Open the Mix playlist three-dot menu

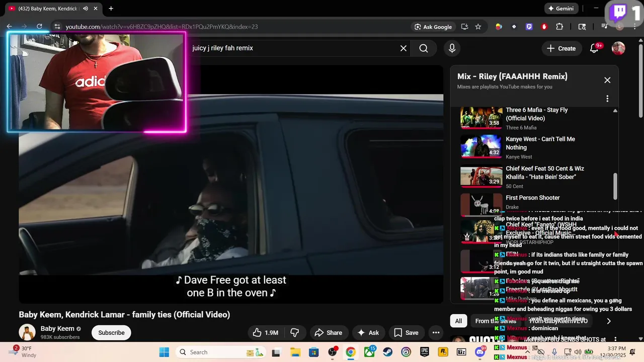coord(607,99)
